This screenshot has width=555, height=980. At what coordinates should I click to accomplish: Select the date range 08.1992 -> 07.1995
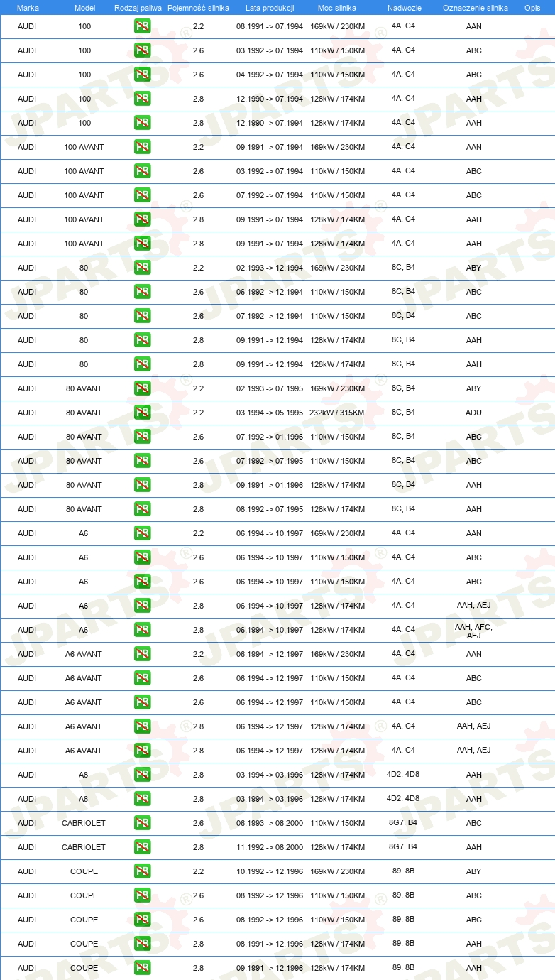(270, 510)
